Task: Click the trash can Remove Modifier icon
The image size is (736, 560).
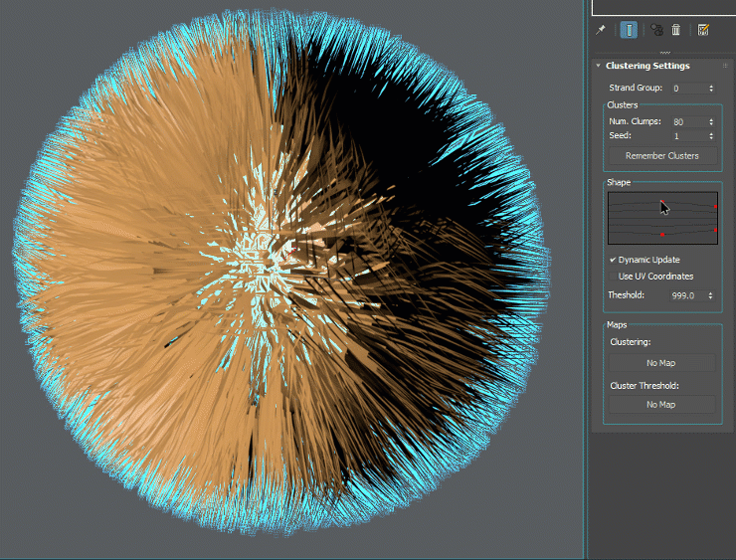Action: click(676, 30)
